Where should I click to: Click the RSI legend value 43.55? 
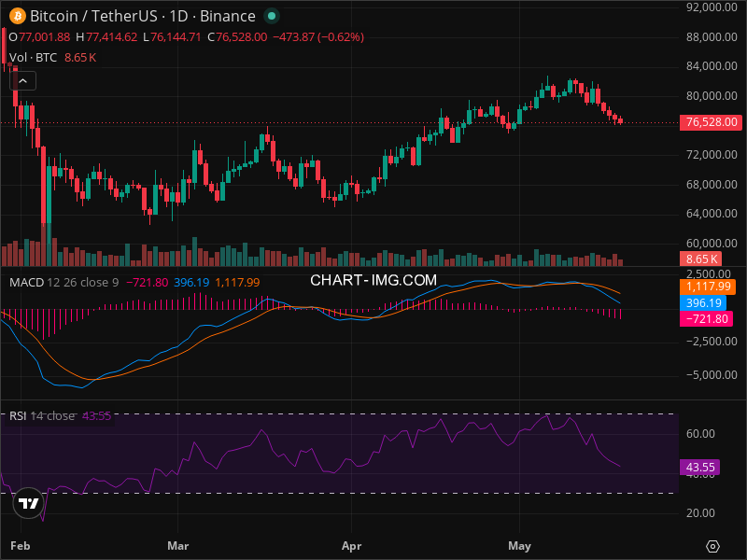(x=96, y=415)
